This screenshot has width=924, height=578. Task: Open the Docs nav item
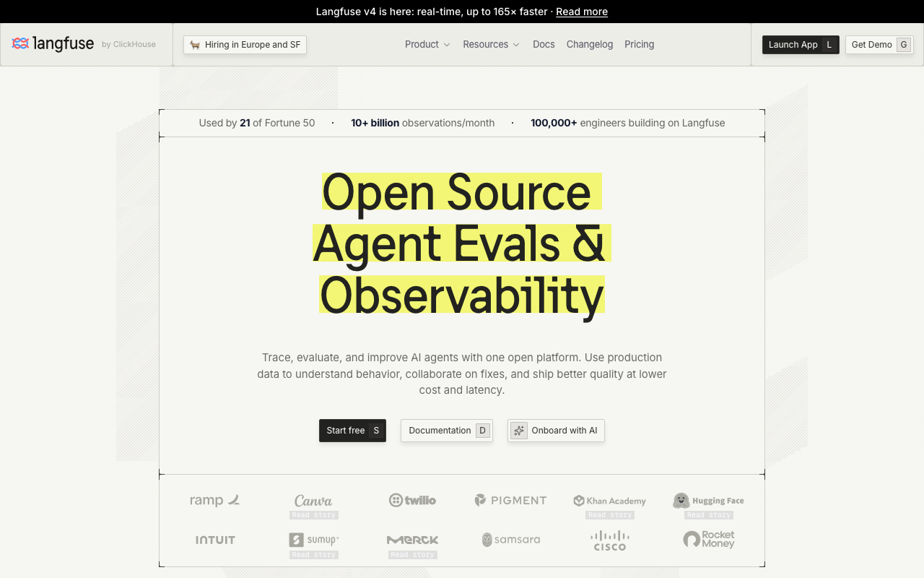coord(544,44)
